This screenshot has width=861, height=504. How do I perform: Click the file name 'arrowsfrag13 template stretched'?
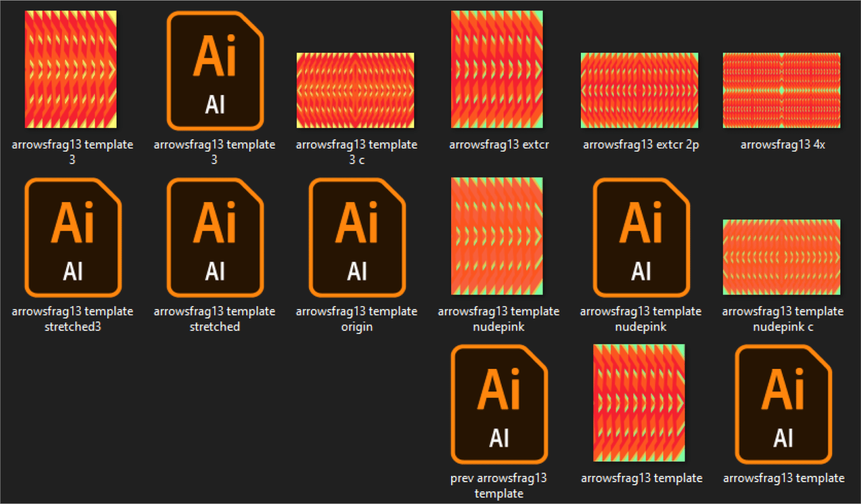pos(215,319)
